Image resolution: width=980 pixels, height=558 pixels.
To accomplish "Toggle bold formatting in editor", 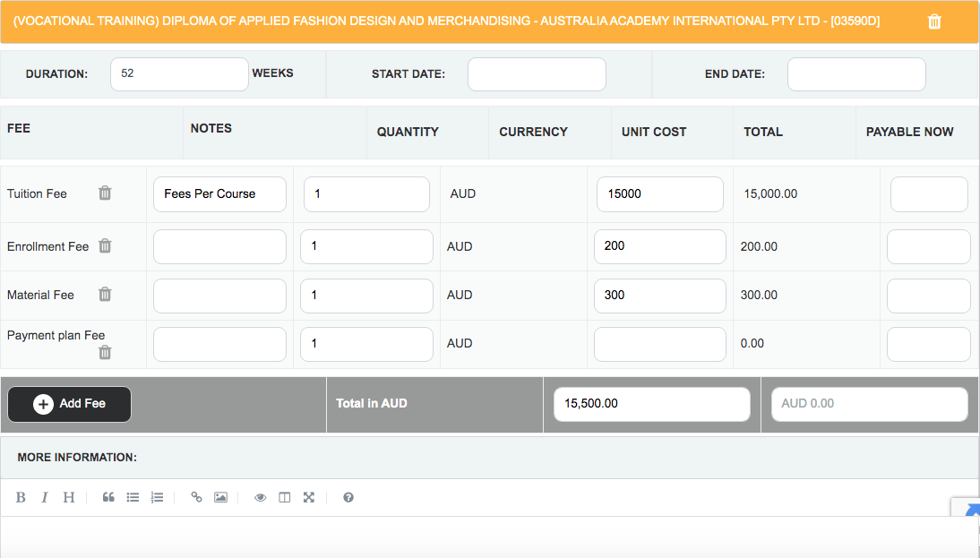I will click(x=21, y=497).
